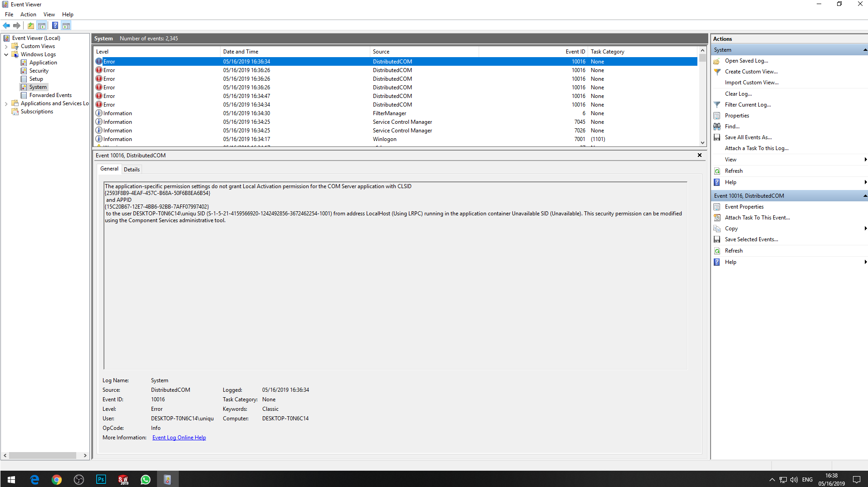
Task: Click the Up one level folder toolbar icon
Action: coord(31,25)
